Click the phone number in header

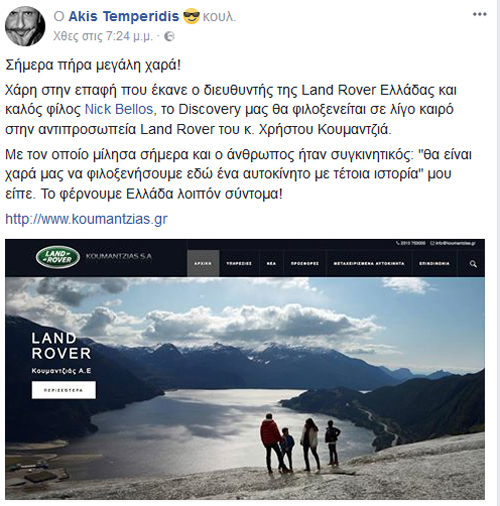click(411, 243)
